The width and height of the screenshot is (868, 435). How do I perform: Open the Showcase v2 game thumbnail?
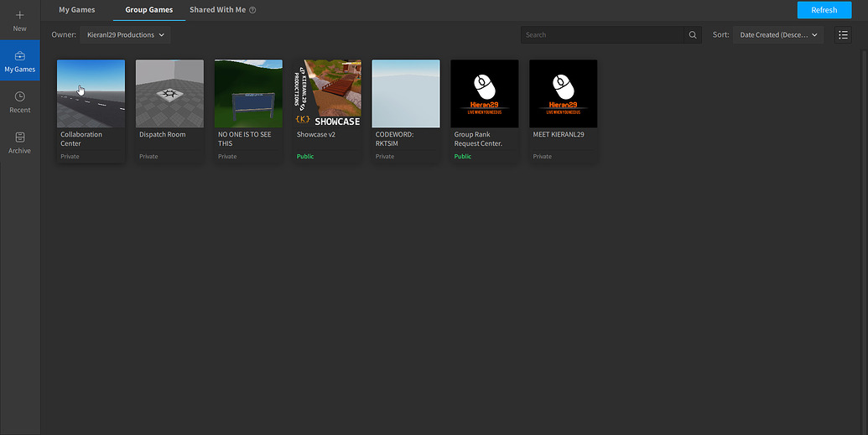(x=327, y=94)
